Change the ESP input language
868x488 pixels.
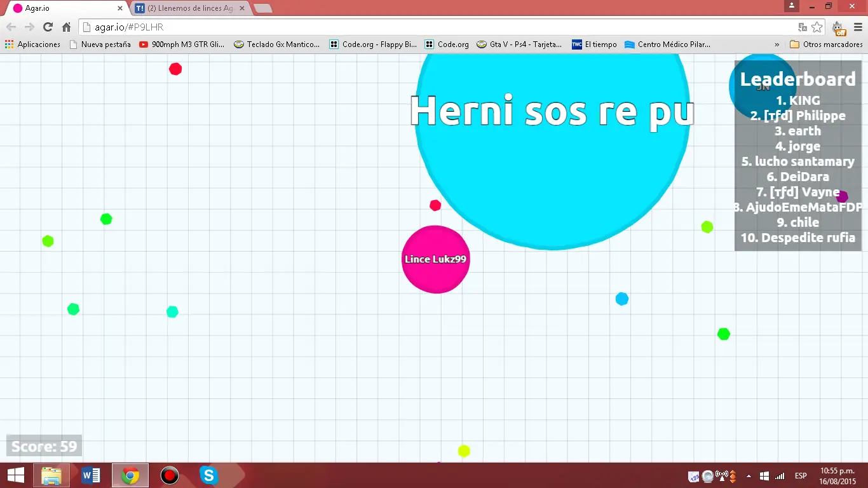pyautogui.click(x=801, y=476)
